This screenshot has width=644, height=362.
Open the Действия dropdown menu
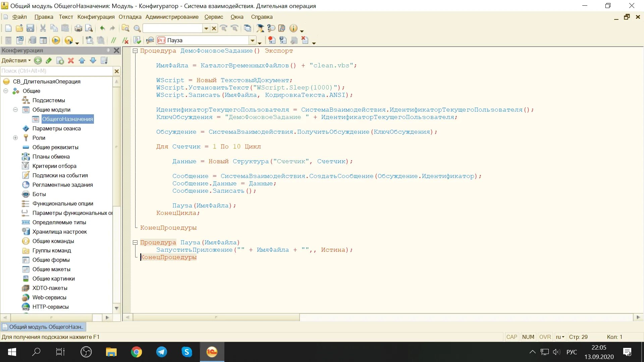pyautogui.click(x=16, y=61)
